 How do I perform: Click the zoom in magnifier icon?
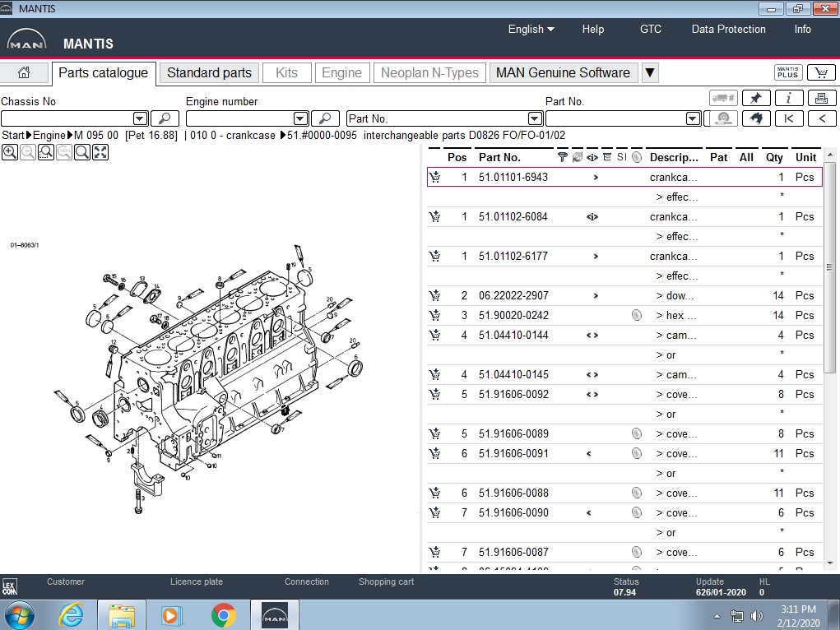(x=10, y=152)
